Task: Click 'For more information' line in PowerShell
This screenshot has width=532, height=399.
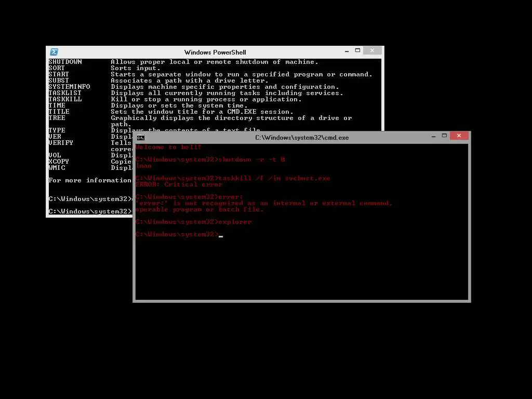Action: click(x=90, y=180)
